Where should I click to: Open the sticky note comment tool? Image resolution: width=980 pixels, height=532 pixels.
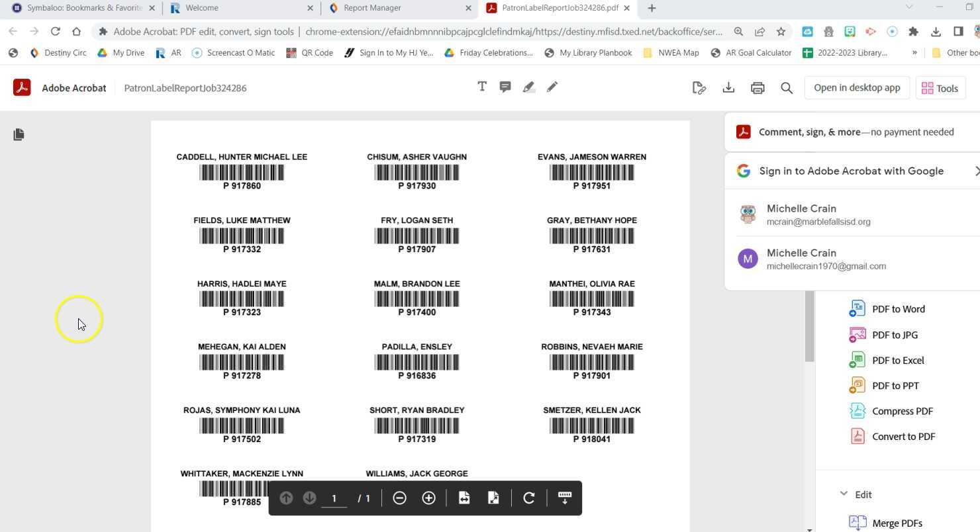click(x=505, y=87)
